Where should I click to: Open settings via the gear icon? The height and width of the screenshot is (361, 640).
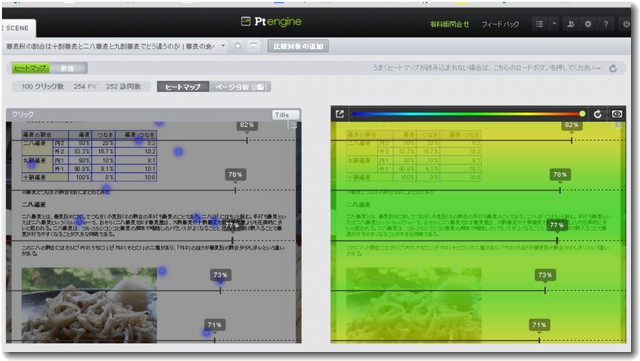[588, 24]
